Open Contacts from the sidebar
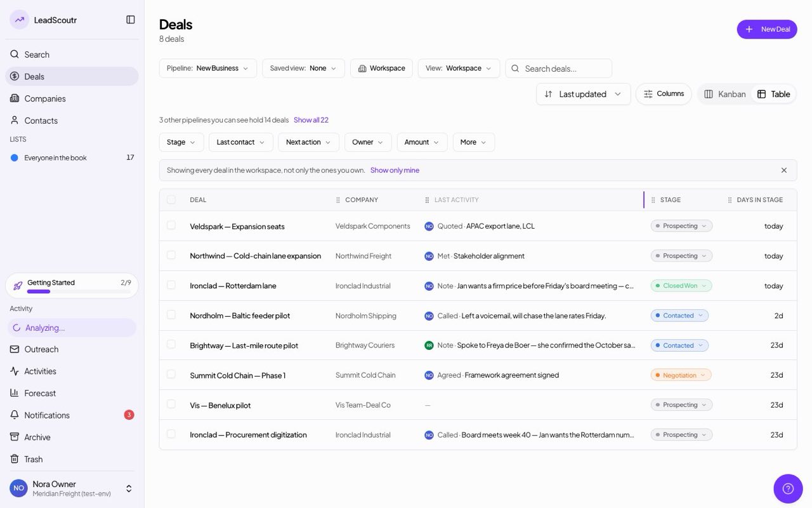This screenshot has width=812, height=508. point(72,120)
